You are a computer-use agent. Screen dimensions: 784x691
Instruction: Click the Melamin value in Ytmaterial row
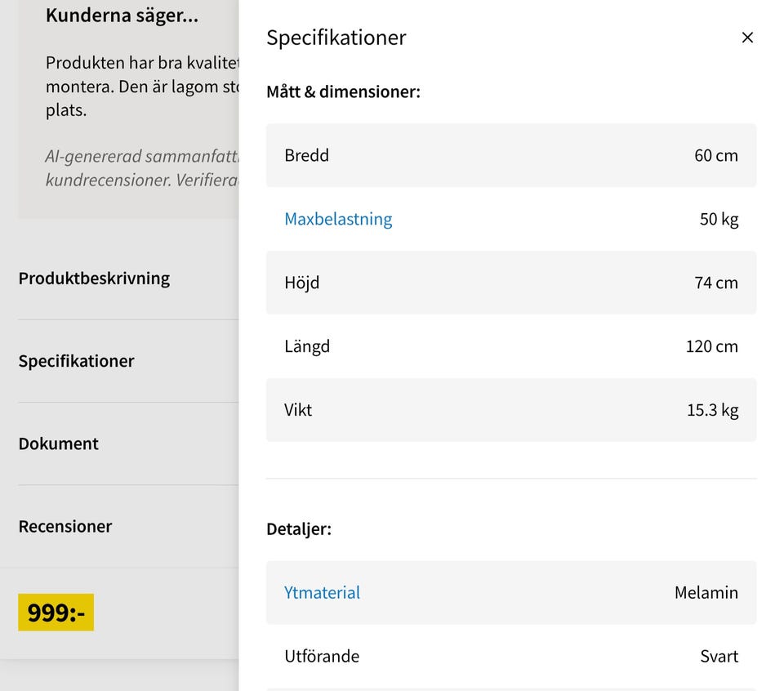coord(706,593)
